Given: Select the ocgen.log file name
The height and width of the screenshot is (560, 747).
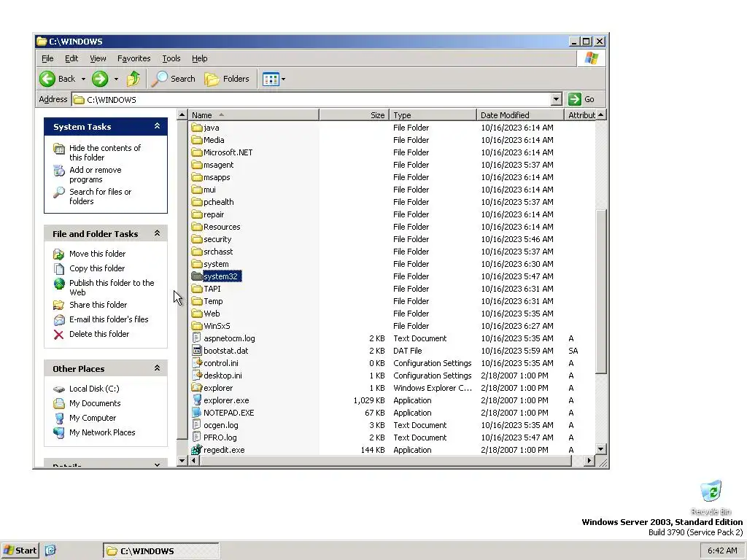Looking at the screenshot, I should click(x=221, y=425).
